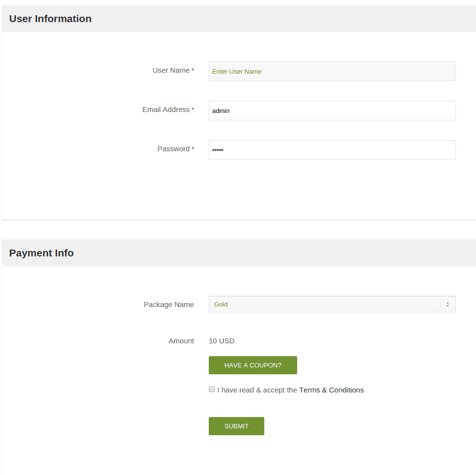Click the "I have read & accept" text
The image size is (476, 475).
[257, 390]
